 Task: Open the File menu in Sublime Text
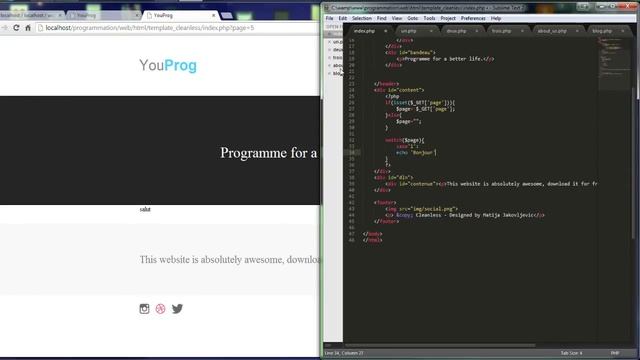pos(329,18)
